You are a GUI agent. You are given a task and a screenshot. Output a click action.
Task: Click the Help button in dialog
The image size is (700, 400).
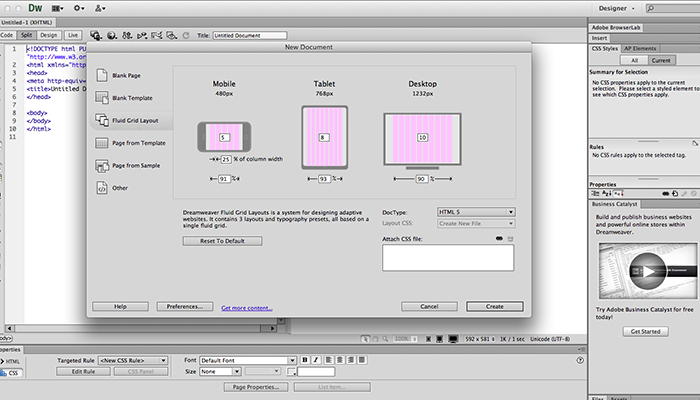tap(120, 307)
